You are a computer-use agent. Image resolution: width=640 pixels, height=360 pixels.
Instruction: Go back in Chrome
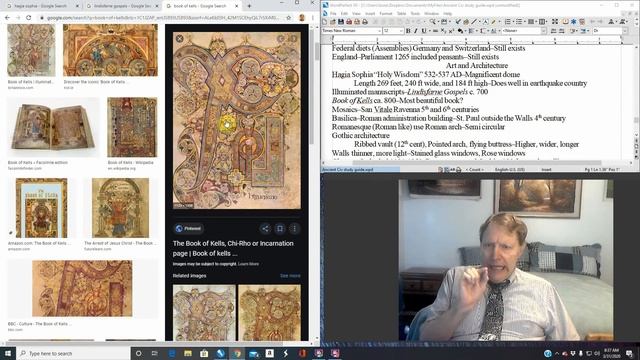point(7,18)
